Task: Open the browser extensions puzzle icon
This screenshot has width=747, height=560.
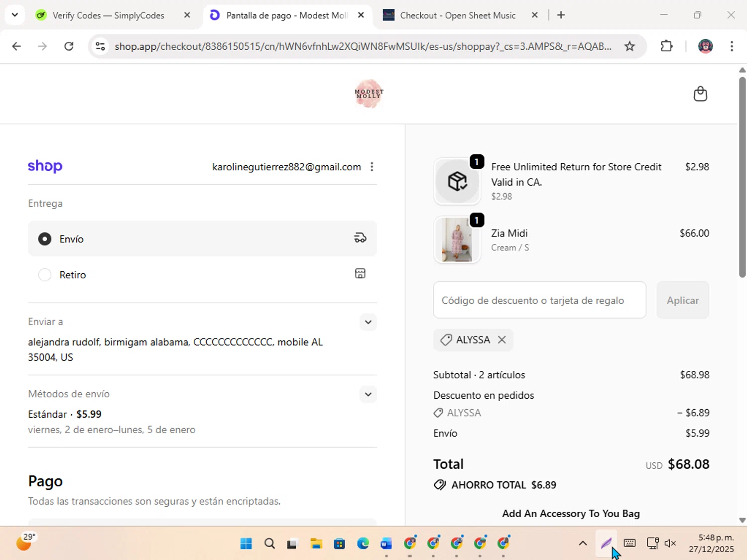Action: [x=666, y=46]
